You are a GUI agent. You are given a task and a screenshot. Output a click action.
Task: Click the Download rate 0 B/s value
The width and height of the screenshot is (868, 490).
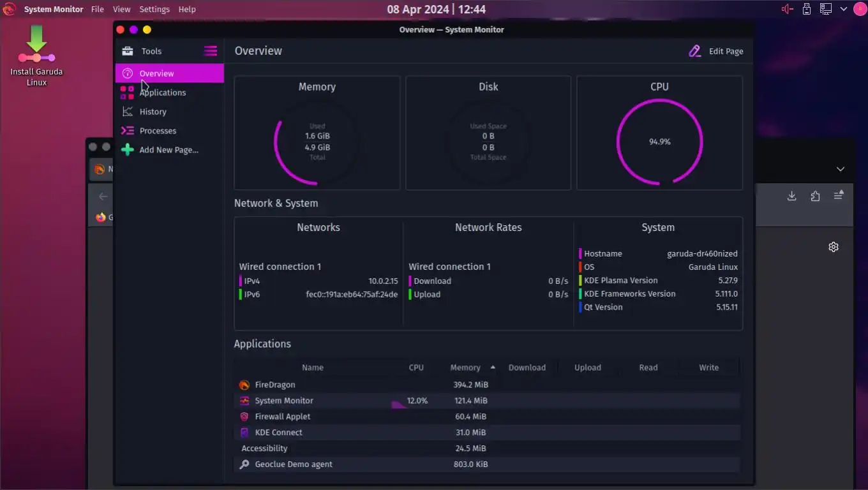(558, 281)
